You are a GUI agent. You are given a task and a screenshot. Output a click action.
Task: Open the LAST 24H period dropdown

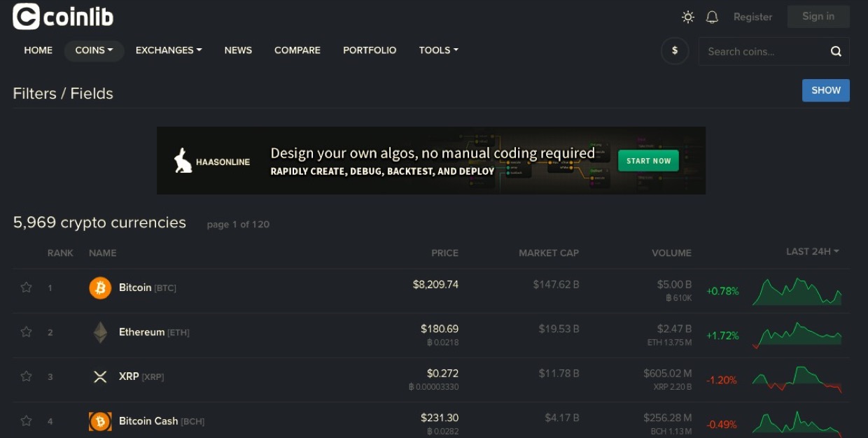(812, 252)
